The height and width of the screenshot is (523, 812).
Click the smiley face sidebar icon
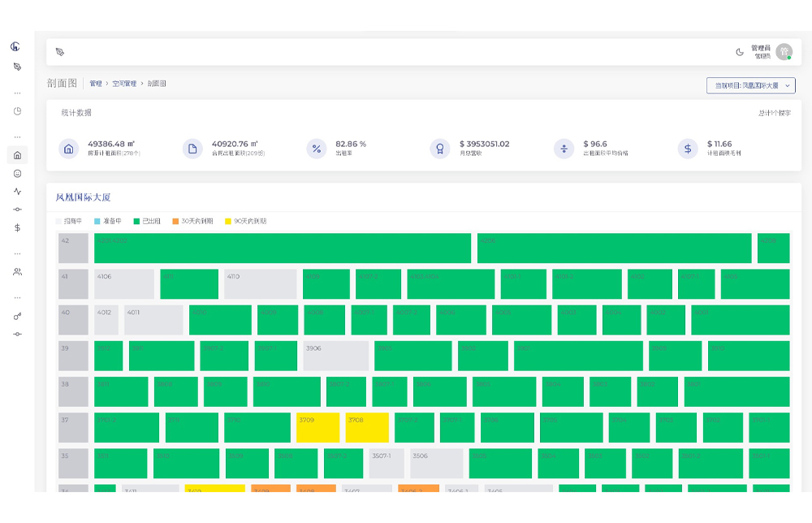(17, 174)
